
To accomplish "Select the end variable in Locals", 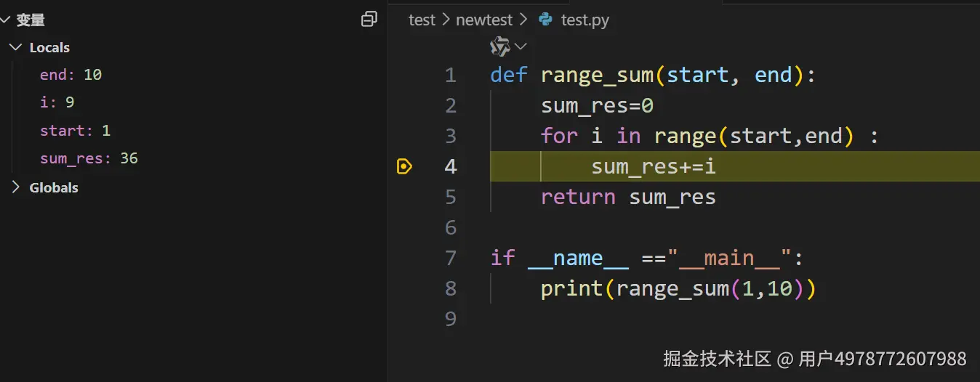I will coord(71,75).
